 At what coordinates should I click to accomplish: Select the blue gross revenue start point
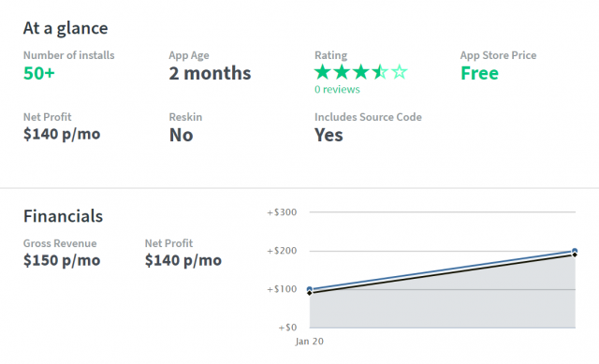point(310,289)
